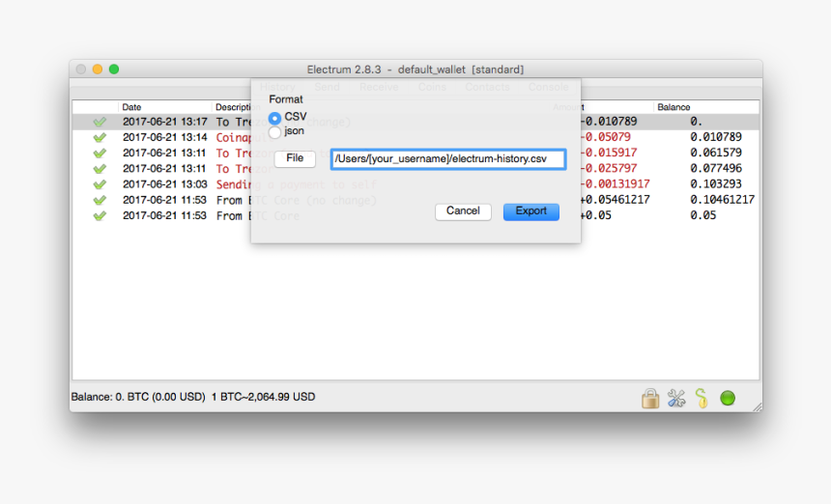Select the json format radio button
Screen dimensions: 831x504
click(274, 132)
